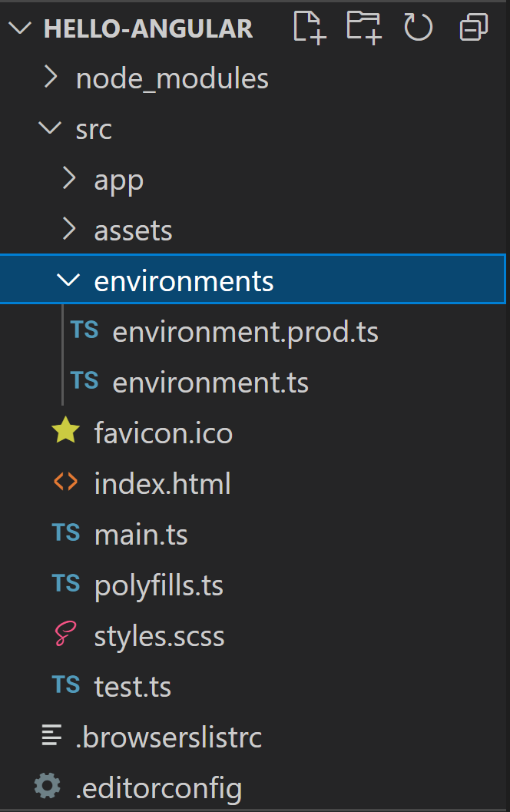Expand the assets folder chevron

(x=69, y=230)
